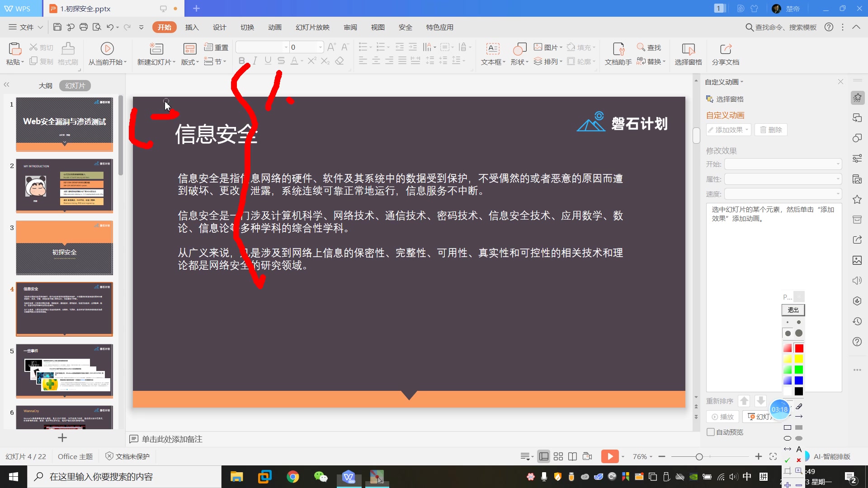Pick the solid blue pen color
The width and height of the screenshot is (868, 488).
point(799,380)
